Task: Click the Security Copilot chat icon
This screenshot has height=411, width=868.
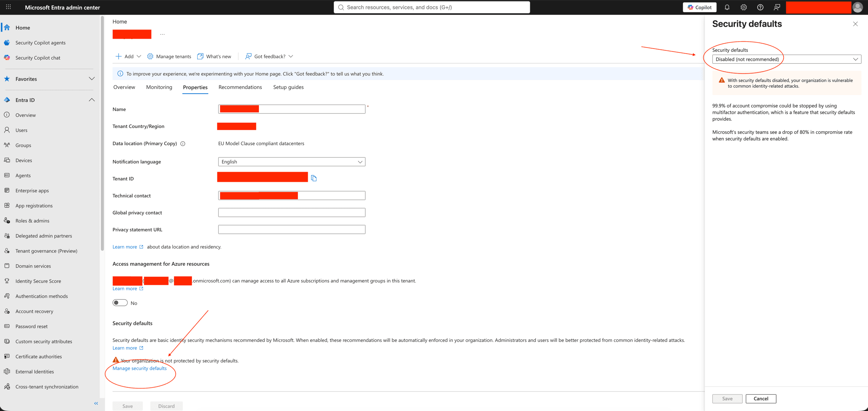Action: [x=7, y=58]
